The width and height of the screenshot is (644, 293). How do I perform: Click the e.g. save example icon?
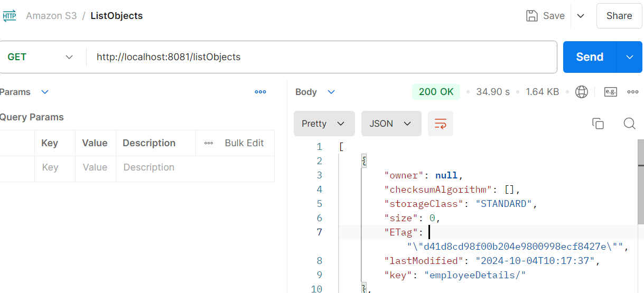[x=610, y=92]
